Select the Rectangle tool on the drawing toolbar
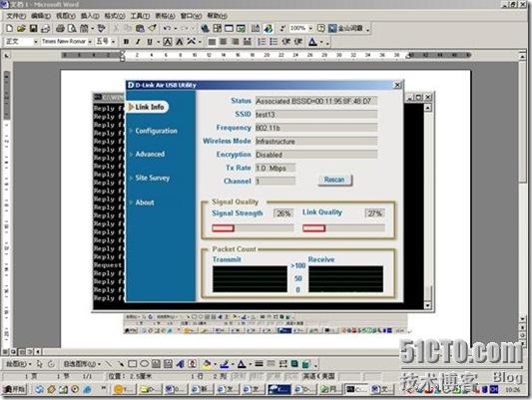 click(133, 364)
